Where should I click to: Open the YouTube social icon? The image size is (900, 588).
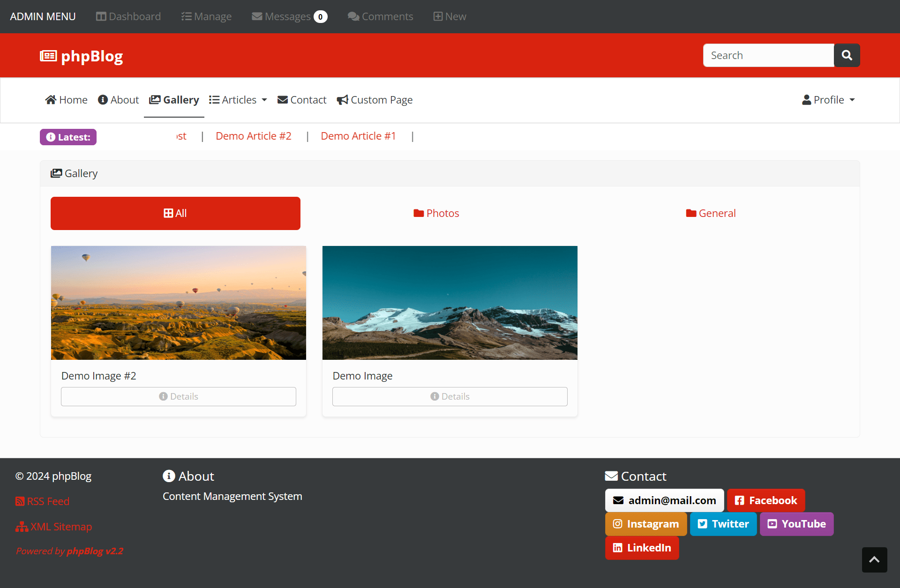tap(796, 524)
